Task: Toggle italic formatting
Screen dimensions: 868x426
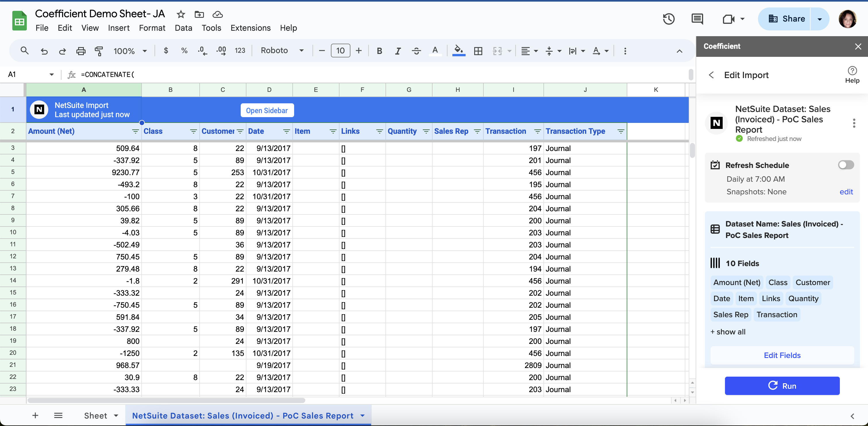Action: 398,51
